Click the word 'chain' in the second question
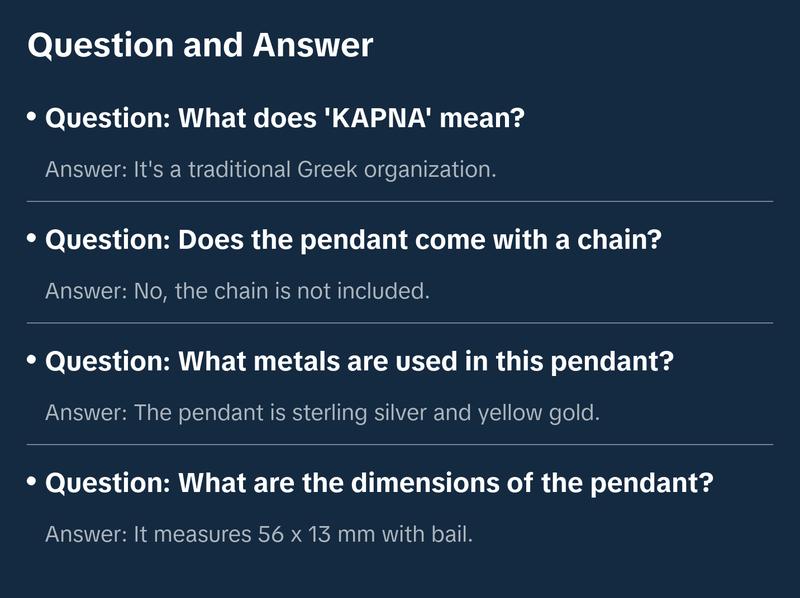The image size is (800, 598). (x=619, y=241)
